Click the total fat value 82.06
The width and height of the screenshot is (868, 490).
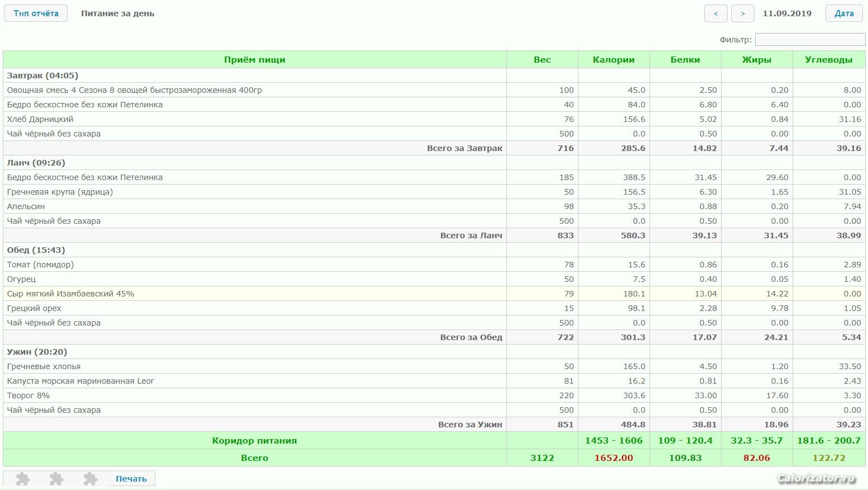757,458
